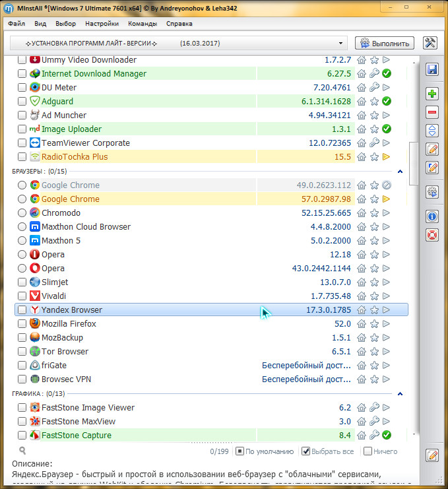Select the Browsec VPN row
This screenshot has height=489, width=448.
tap(211, 379)
